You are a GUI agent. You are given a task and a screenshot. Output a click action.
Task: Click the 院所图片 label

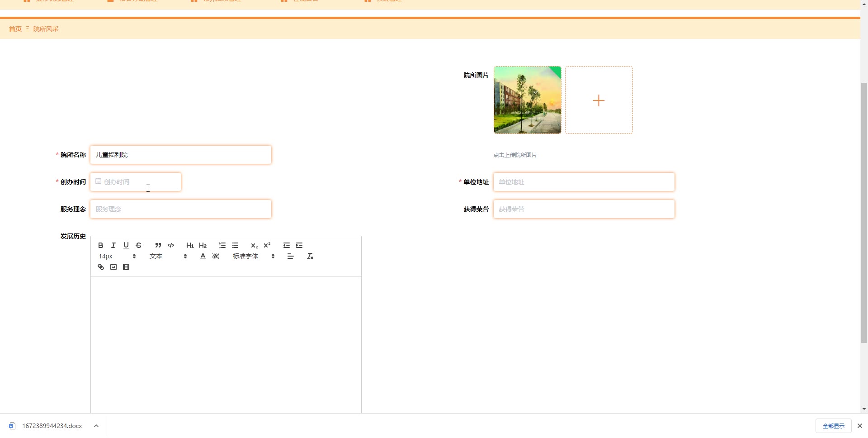pyautogui.click(x=476, y=75)
